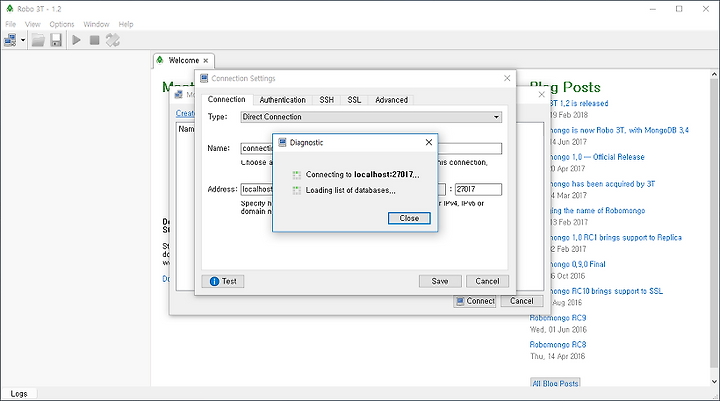
Task: Open the Options menu
Action: point(62,24)
